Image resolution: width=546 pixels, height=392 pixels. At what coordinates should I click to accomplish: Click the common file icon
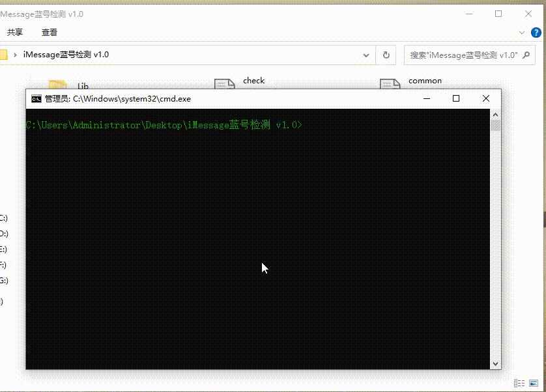click(x=390, y=83)
